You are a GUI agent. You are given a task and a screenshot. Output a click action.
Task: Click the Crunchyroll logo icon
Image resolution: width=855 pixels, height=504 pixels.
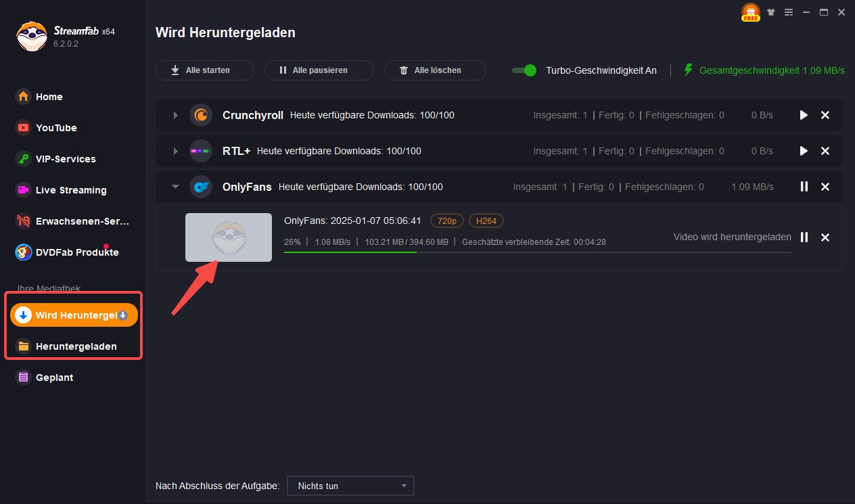pos(201,115)
